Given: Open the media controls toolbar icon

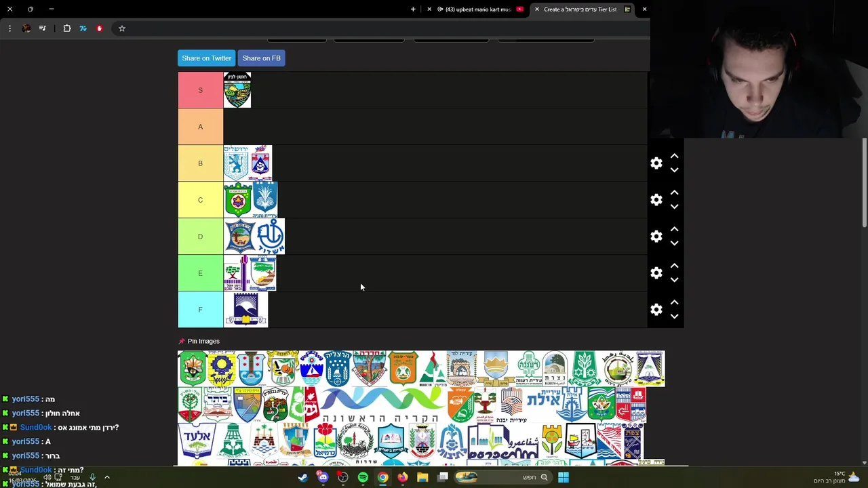Looking at the screenshot, I should [43, 28].
